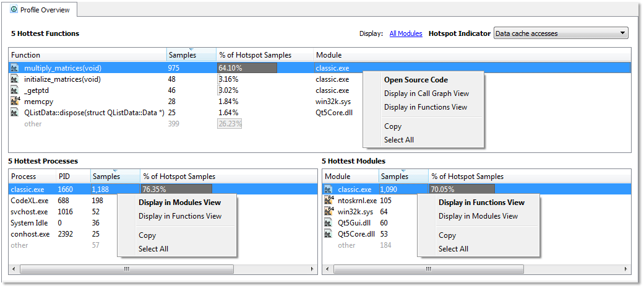Select the initialize_matrices(void) function row

(320, 79)
